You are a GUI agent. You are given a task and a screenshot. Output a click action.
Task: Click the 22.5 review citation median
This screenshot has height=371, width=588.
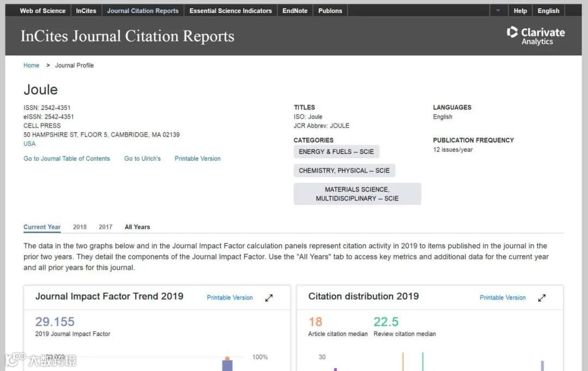[386, 321]
